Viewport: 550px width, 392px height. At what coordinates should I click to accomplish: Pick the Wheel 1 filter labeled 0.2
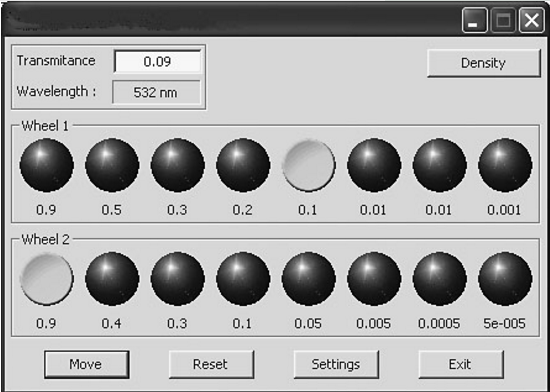coord(243,165)
